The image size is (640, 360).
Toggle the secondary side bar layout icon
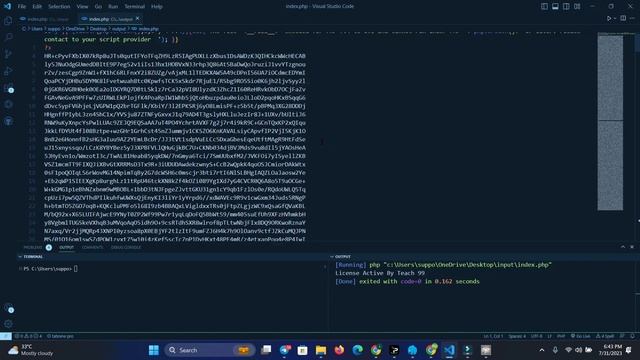[x=566, y=6]
